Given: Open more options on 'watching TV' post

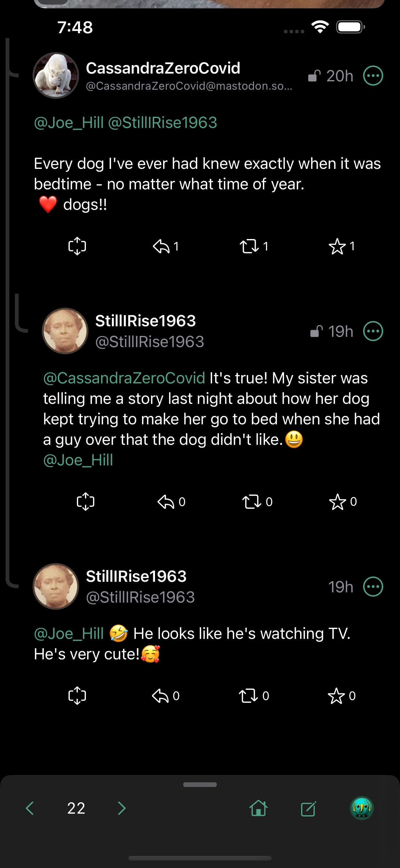Looking at the screenshot, I should pos(373,587).
